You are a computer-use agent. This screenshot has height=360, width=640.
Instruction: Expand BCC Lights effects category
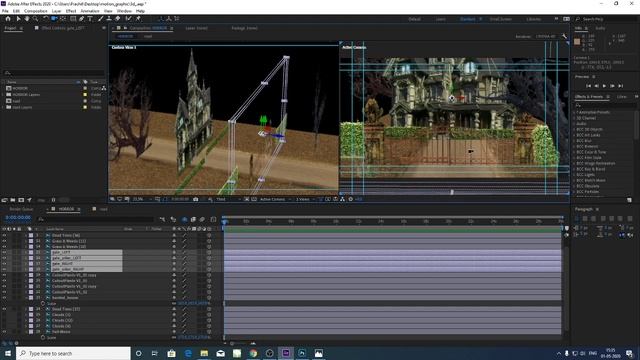click(573, 174)
